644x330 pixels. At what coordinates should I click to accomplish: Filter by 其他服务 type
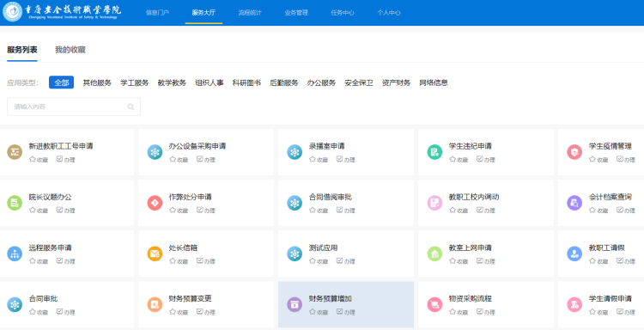pos(97,82)
